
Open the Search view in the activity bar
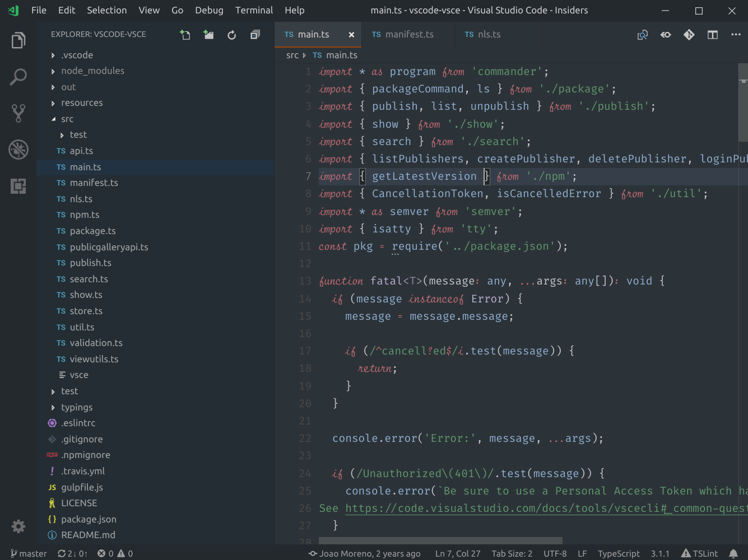18,76
